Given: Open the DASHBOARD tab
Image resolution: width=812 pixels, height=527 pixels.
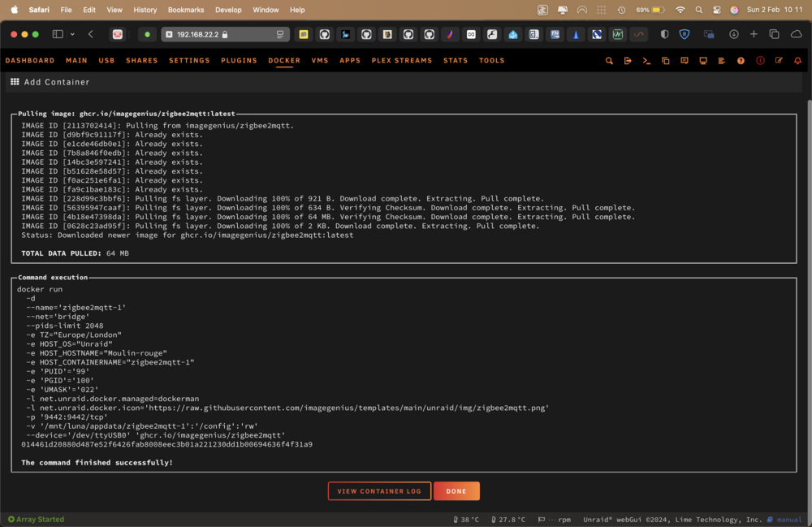Looking at the screenshot, I should pos(30,61).
